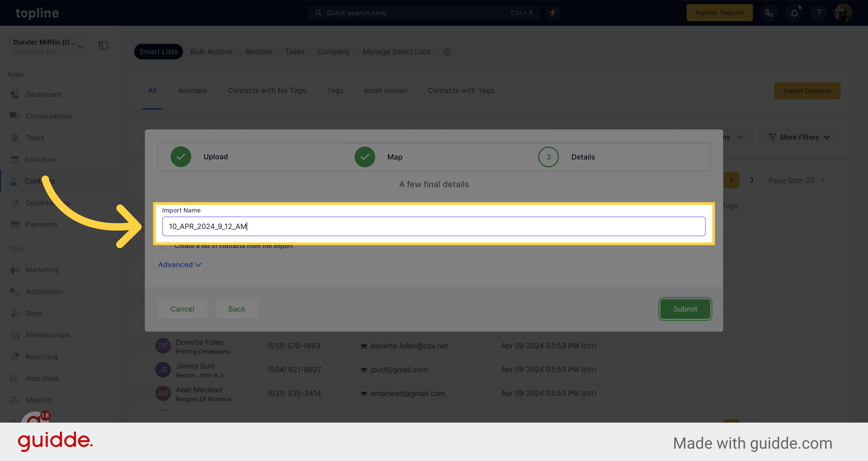Check the Upload step completed checkmark

(x=180, y=157)
